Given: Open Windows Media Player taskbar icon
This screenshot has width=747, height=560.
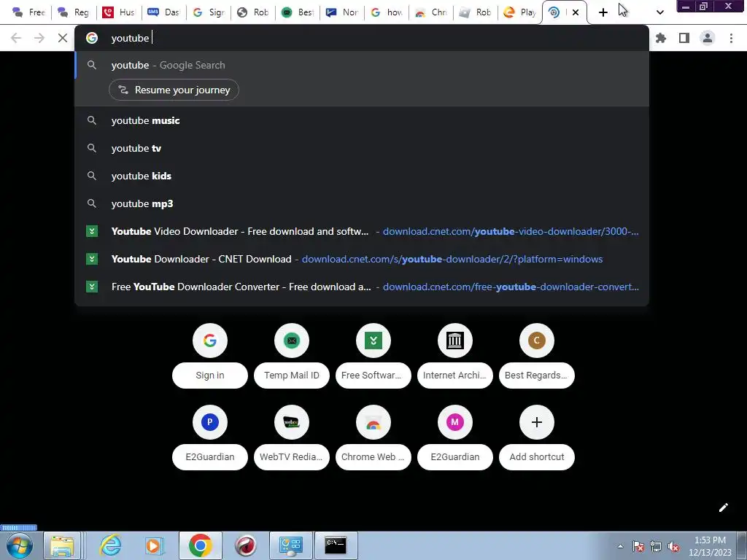Looking at the screenshot, I should point(154,545).
